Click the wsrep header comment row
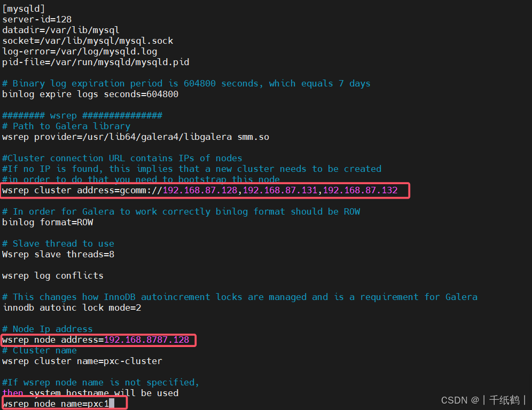 click(x=80, y=115)
